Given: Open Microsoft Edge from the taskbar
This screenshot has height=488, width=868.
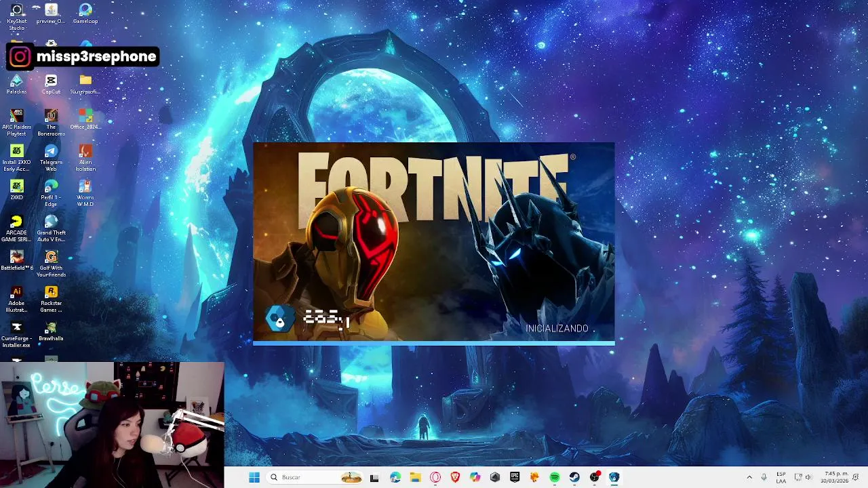Looking at the screenshot, I should click(x=395, y=477).
